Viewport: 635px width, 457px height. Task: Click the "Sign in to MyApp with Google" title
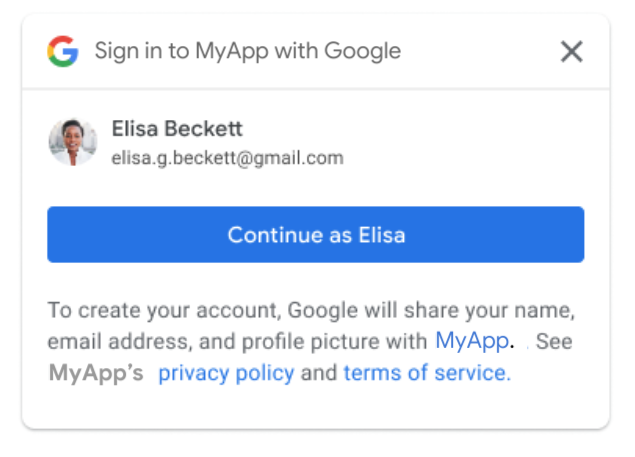[247, 51]
